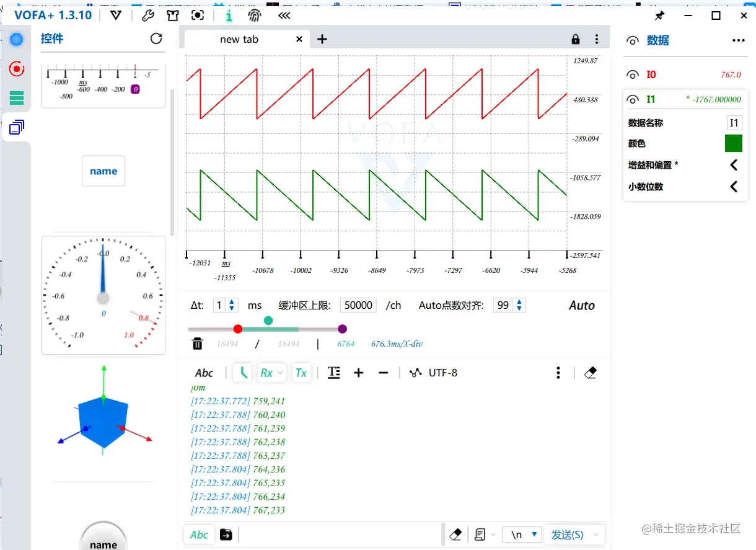Click the red record icon in sidebar
756x550 pixels.
point(17,68)
